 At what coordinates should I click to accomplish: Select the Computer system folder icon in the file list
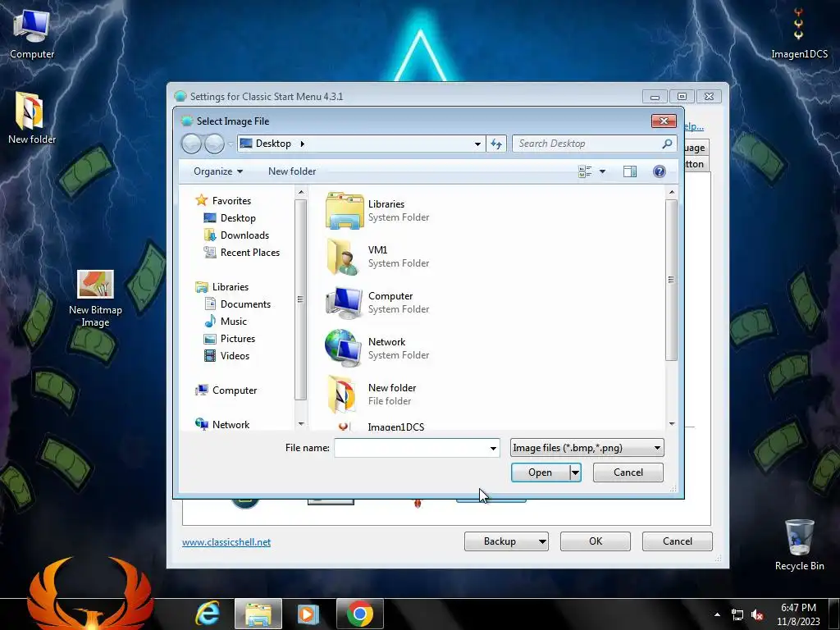[x=345, y=303]
